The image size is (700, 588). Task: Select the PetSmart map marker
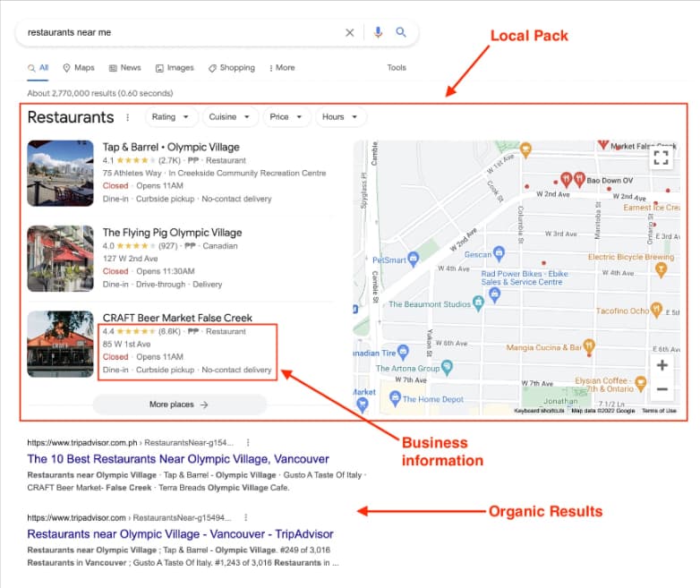[414, 259]
